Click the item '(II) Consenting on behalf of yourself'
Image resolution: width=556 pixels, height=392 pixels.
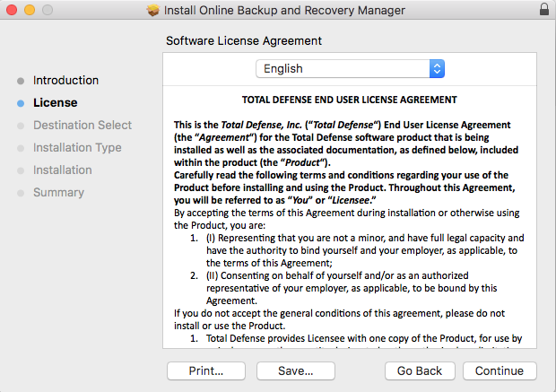click(x=352, y=288)
